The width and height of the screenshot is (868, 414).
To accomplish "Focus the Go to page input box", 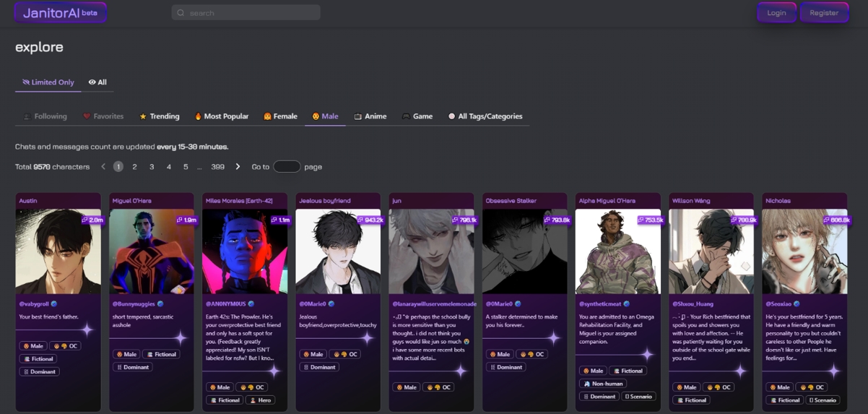I will coord(287,167).
